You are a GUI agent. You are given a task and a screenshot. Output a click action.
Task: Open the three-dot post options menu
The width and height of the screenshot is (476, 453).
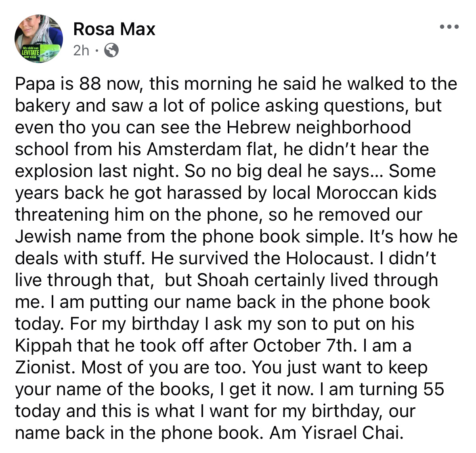449,27
